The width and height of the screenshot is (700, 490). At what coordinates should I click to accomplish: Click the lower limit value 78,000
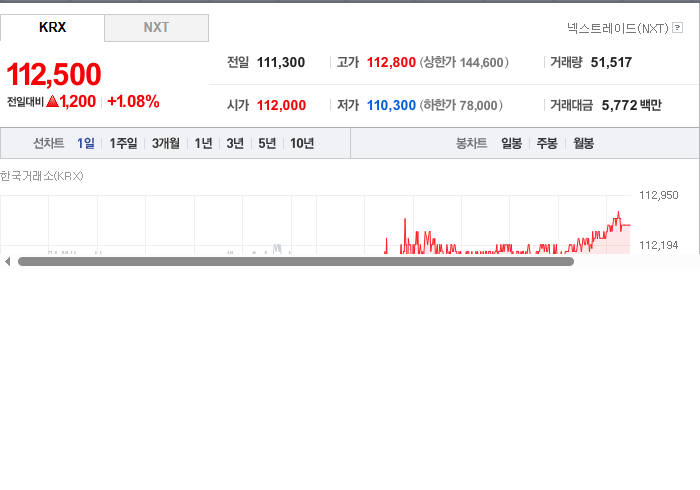(x=478, y=106)
